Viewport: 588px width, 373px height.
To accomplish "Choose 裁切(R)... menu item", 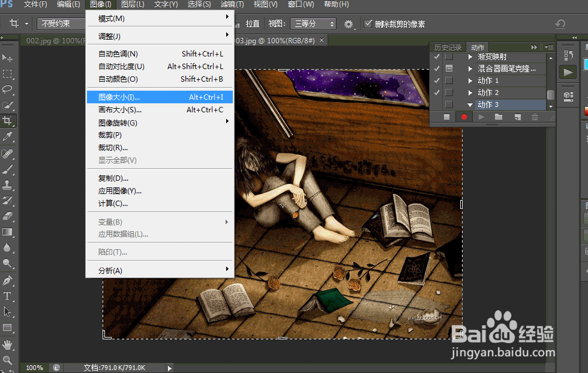I will 160,148.
